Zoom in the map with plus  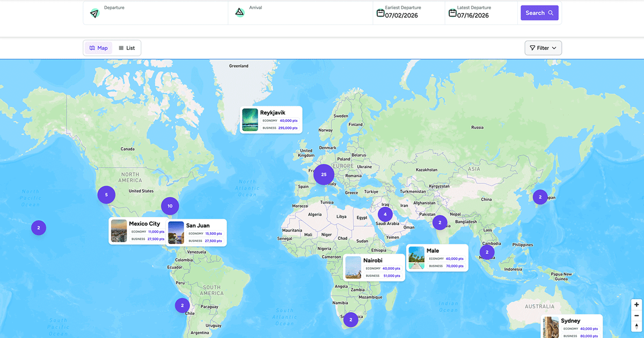click(636, 305)
